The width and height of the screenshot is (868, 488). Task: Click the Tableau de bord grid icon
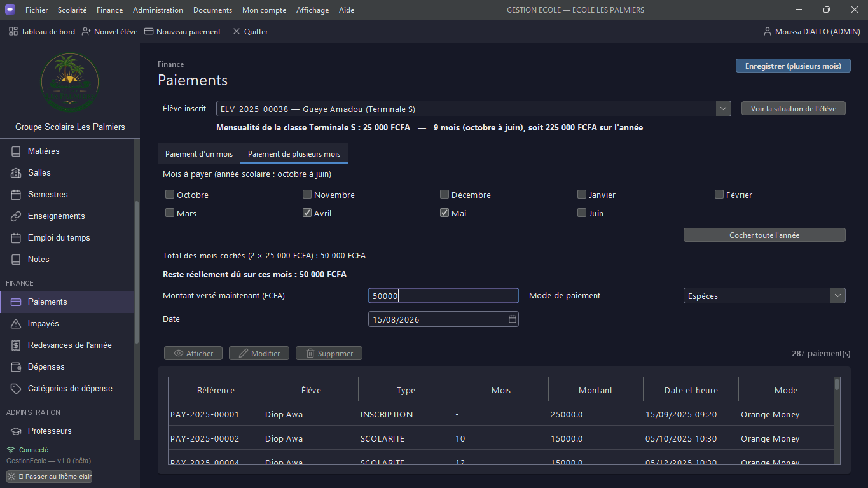tap(13, 31)
